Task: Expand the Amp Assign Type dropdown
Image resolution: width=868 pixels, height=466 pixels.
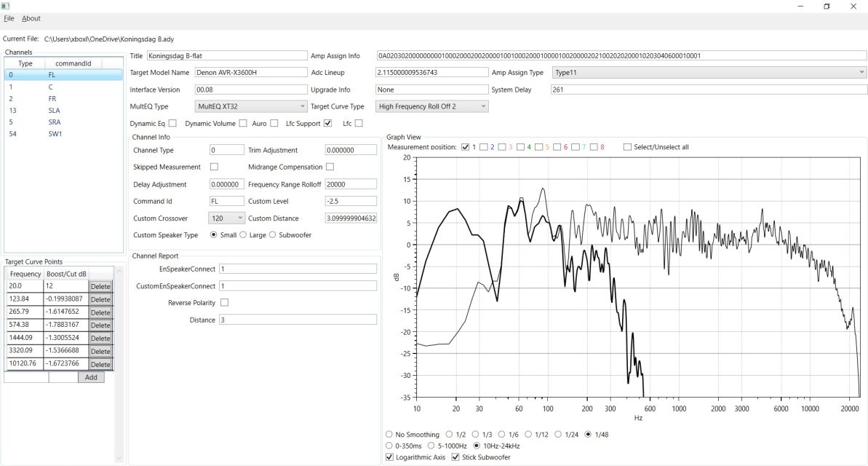Action: coord(709,73)
